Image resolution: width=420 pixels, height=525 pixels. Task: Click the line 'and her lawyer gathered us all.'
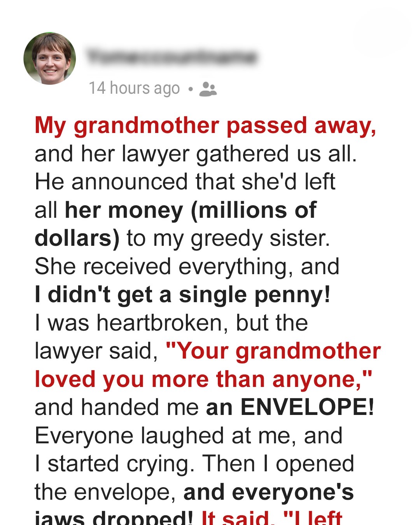pyautogui.click(x=196, y=154)
